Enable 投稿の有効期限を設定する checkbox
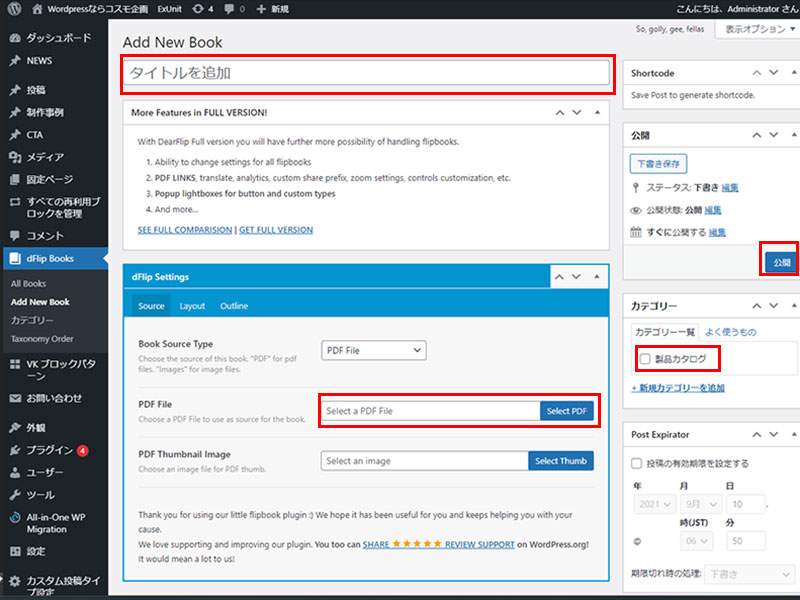Screen dimensions: 800x600 [637, 464]
